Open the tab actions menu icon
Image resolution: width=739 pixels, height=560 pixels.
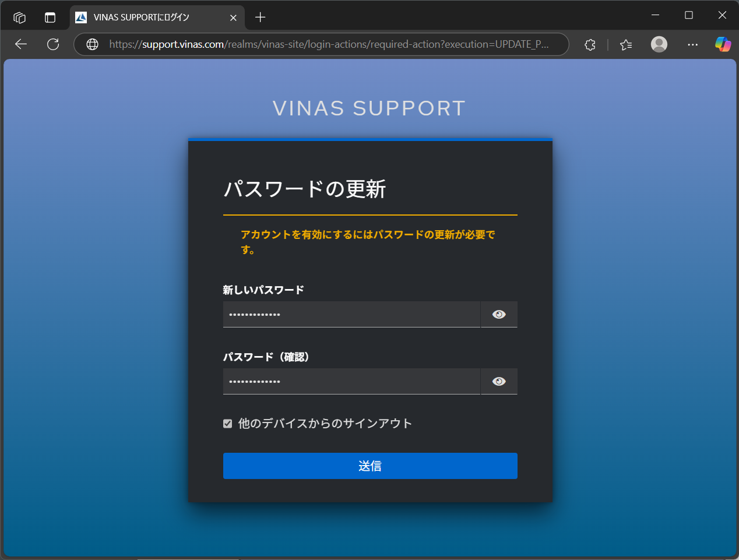tap(50, 17)
